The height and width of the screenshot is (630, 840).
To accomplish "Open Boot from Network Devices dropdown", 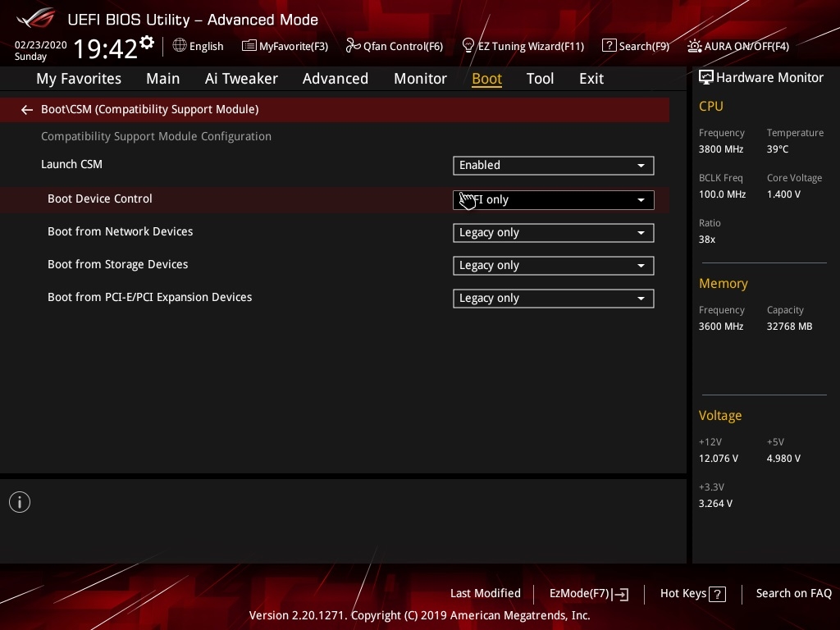I will (x=554, y=233).
